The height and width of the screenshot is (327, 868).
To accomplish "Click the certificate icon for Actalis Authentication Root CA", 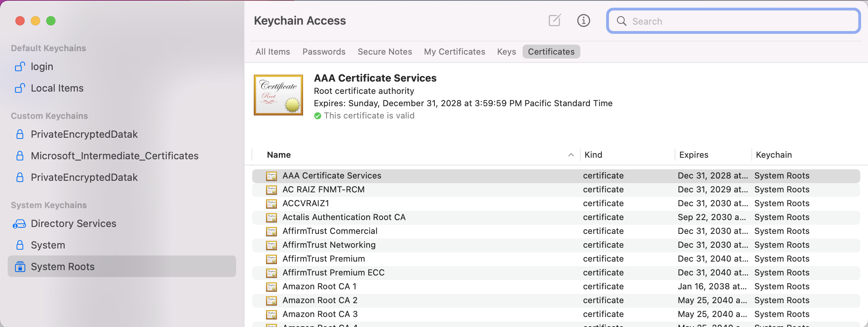I will [271, 217].
